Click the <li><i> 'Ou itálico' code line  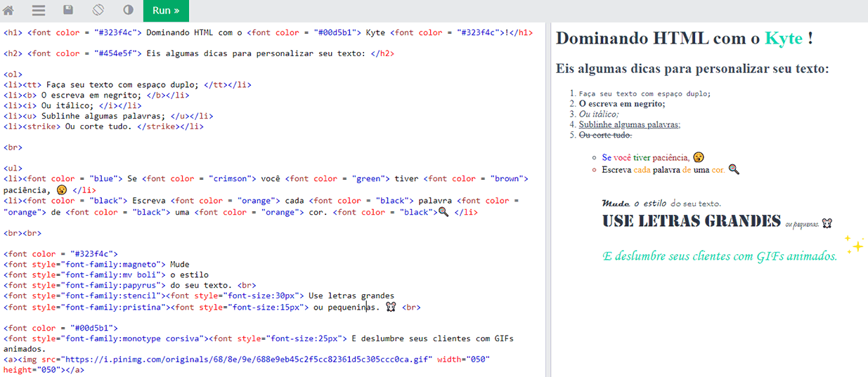[72, 106]
